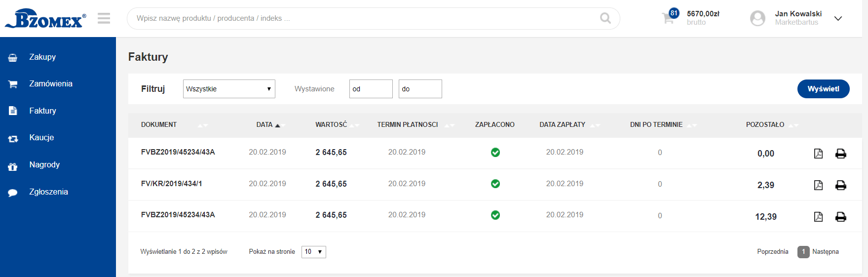Click the ZAPŁACONO column header
868x277 pixels.
coord(495,125)
